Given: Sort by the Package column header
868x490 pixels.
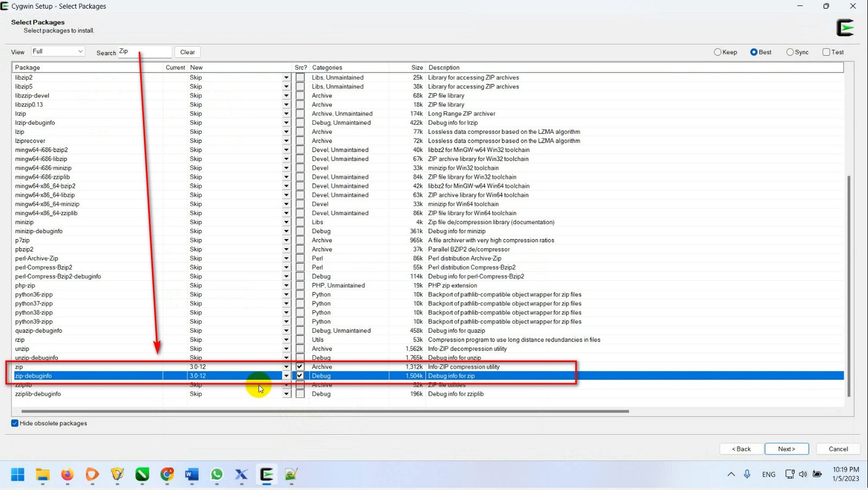Looking at the screenshot, I should pos(87,68).
